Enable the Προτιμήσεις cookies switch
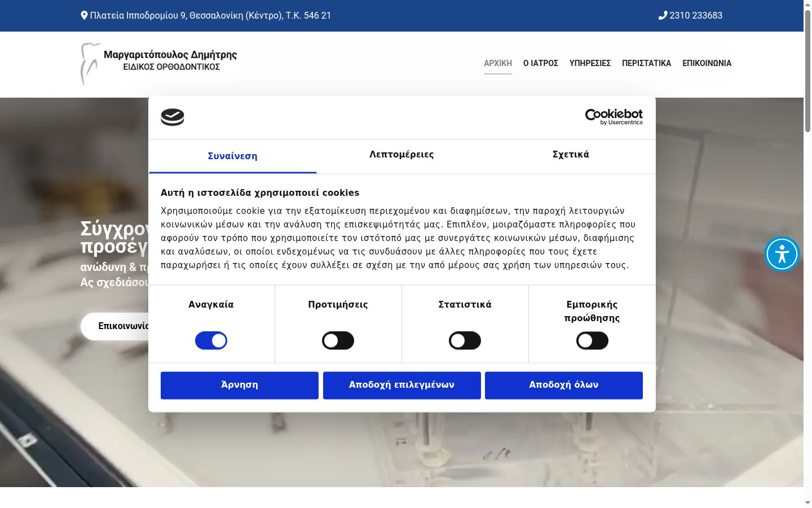The height and width of the screenshot is (508, 812). coord(338,340)
